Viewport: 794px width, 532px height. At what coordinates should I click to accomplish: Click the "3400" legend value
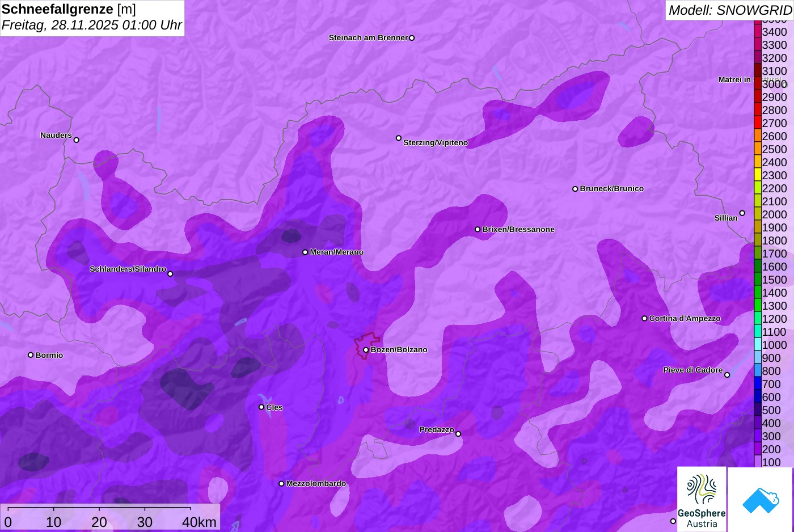coord(775,32)
